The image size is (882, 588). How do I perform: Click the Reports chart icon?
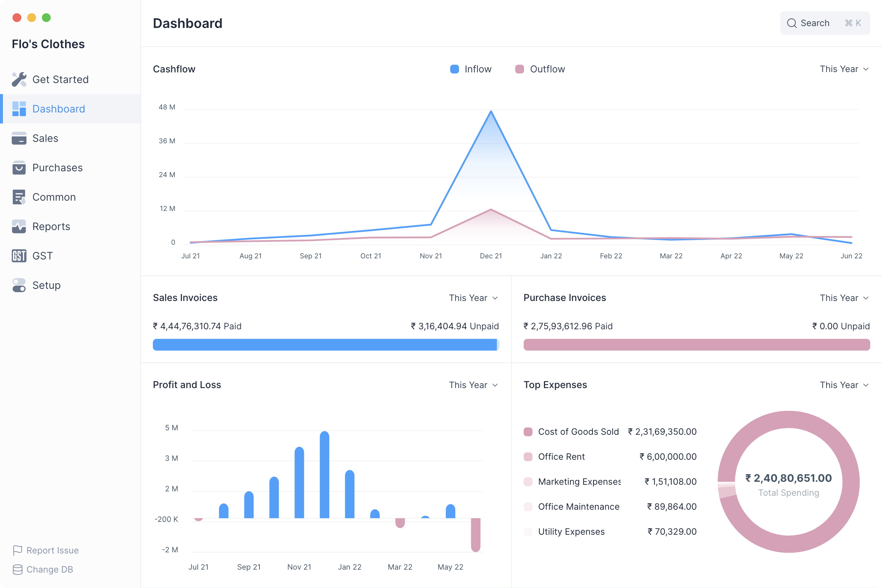click(19, 226)
